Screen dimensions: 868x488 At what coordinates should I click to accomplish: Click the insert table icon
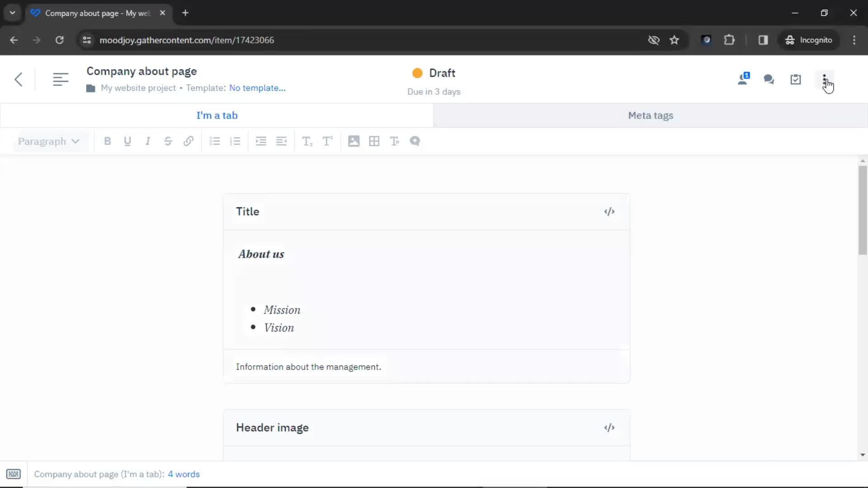click(x=374, y=141)
